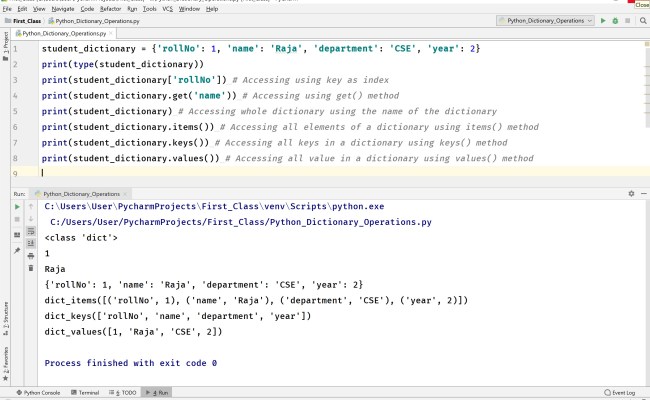Click 'print(student_dictionary.values())' on line 8
The height and width of the screenshot is (400, 650).
131,158
